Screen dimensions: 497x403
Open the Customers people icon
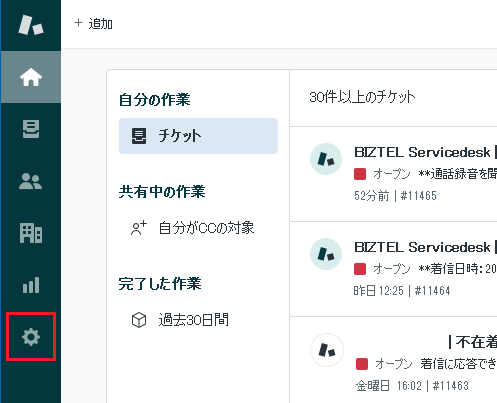(31, 181)
